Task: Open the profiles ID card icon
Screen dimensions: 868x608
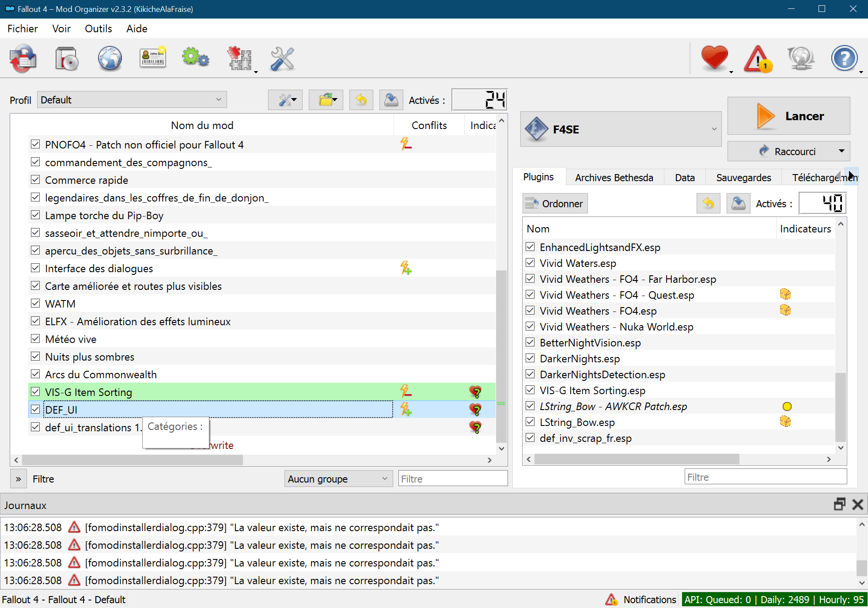Action: click(152, 57)
